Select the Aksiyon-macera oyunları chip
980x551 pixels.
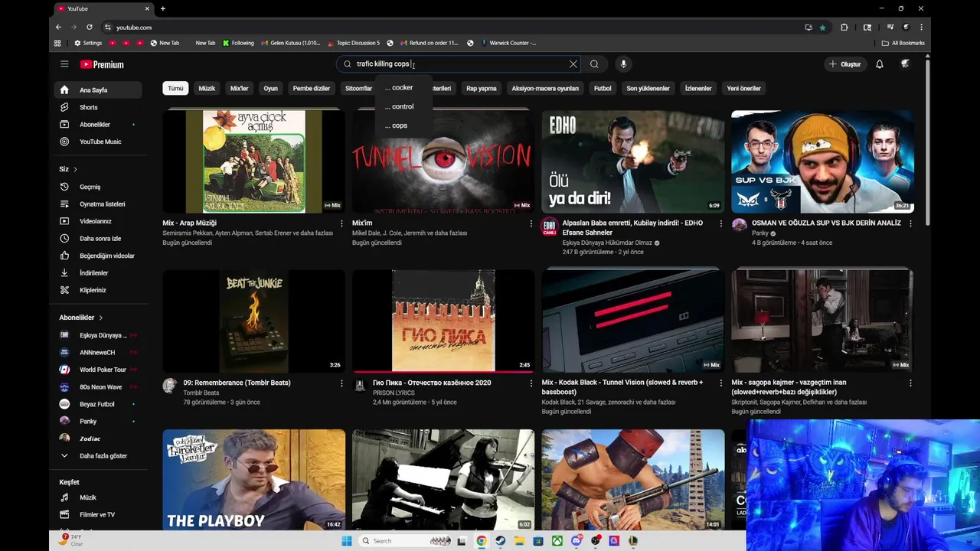(x=545, y=88)
